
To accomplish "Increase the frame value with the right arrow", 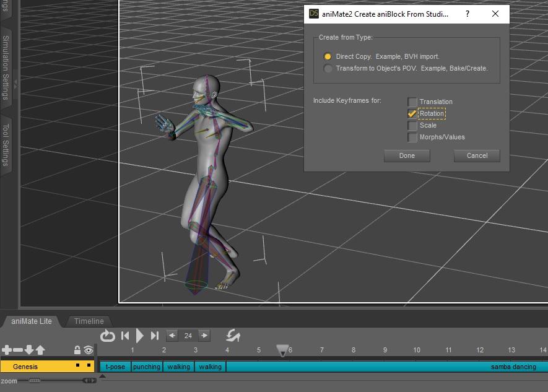I will [x=204, y=336].
